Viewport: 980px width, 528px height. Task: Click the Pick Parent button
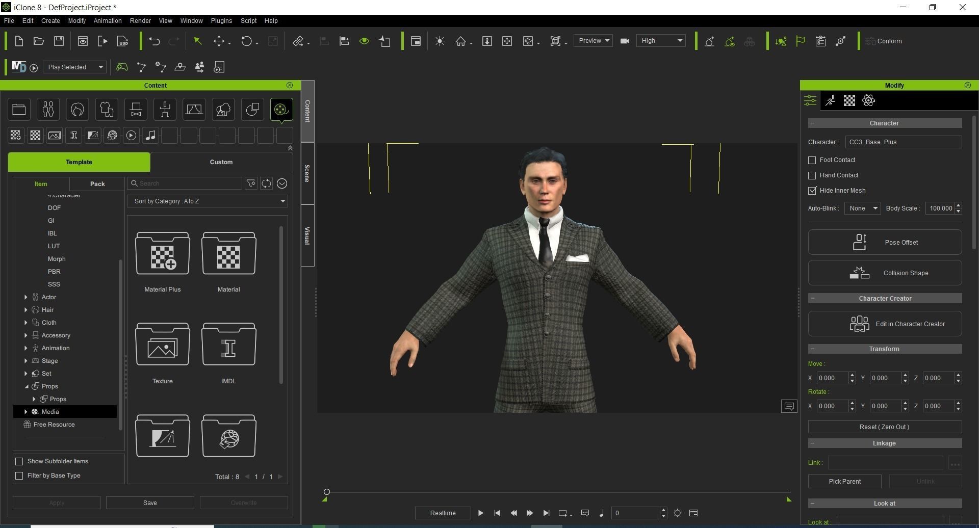[x=844, y=482]
